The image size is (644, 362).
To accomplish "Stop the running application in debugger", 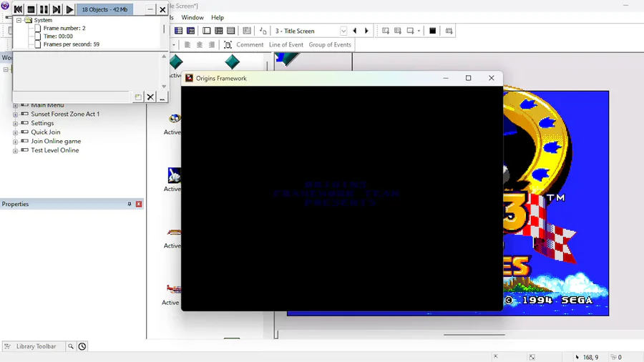I will [x=31, y=9].
